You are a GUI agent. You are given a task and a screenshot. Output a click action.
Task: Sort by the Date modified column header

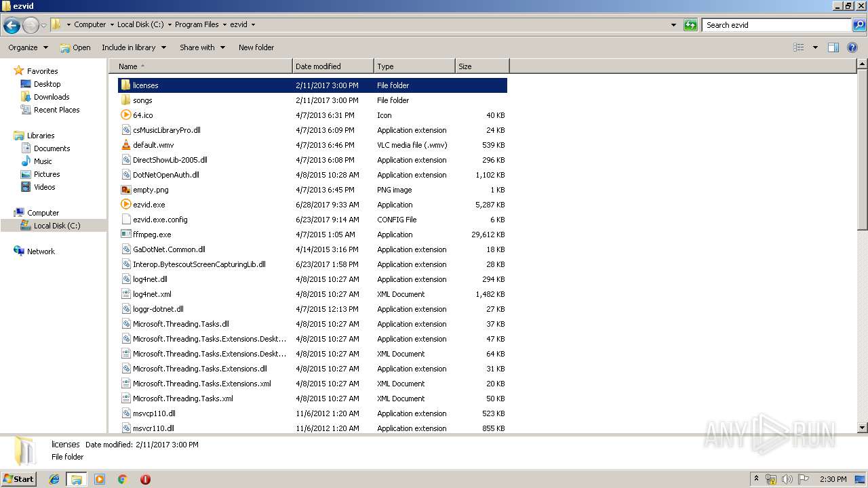click(333, 66)
